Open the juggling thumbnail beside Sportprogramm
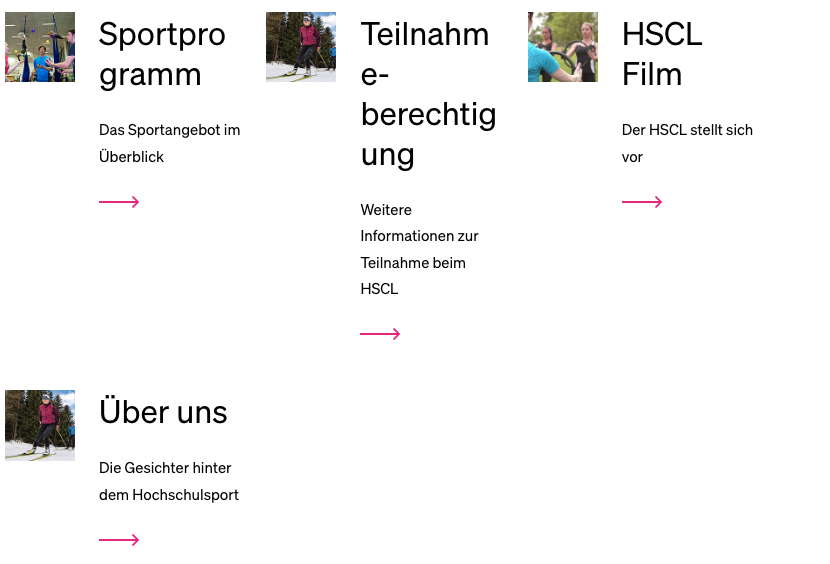The height and width of the screenshot is (564, 830). 40,47
